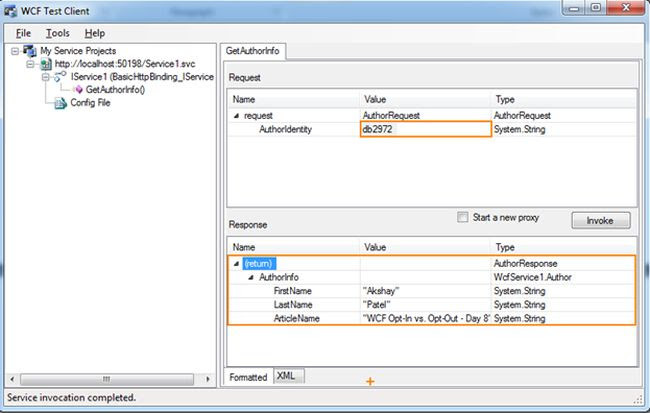Click the Response grid Type column header

[x=563, y=248]
